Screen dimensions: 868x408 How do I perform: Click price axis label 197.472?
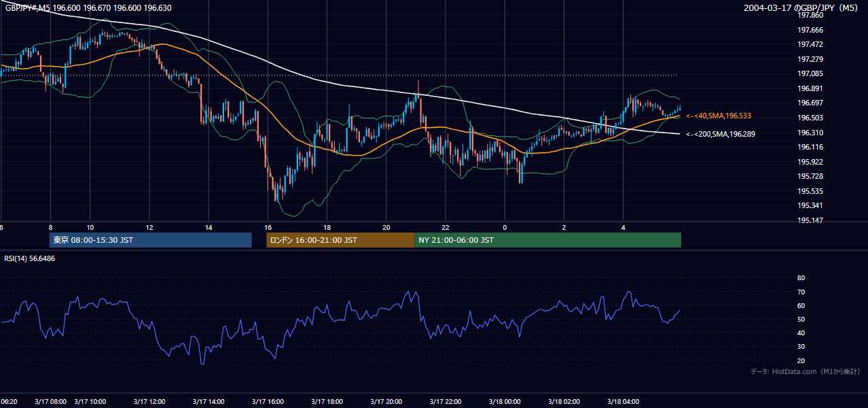(x=810, y=44)
